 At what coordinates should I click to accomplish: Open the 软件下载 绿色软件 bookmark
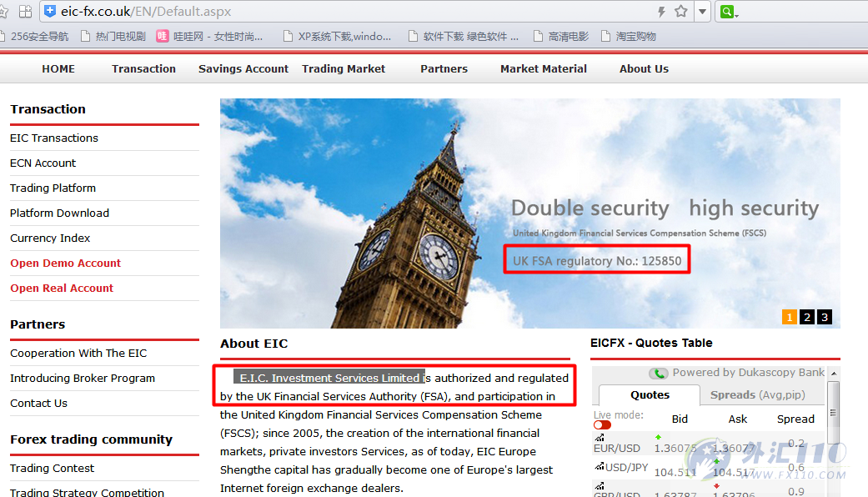(x=464, y=37)
